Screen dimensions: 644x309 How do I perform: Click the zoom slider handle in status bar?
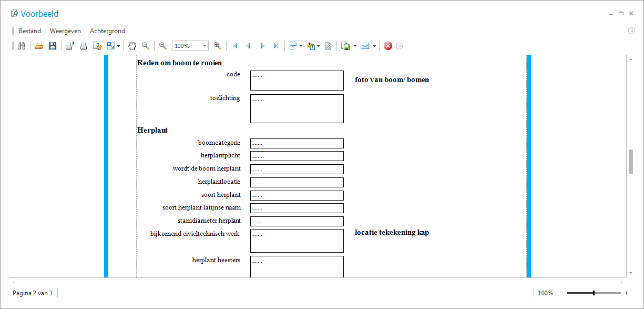coord(594,293)
